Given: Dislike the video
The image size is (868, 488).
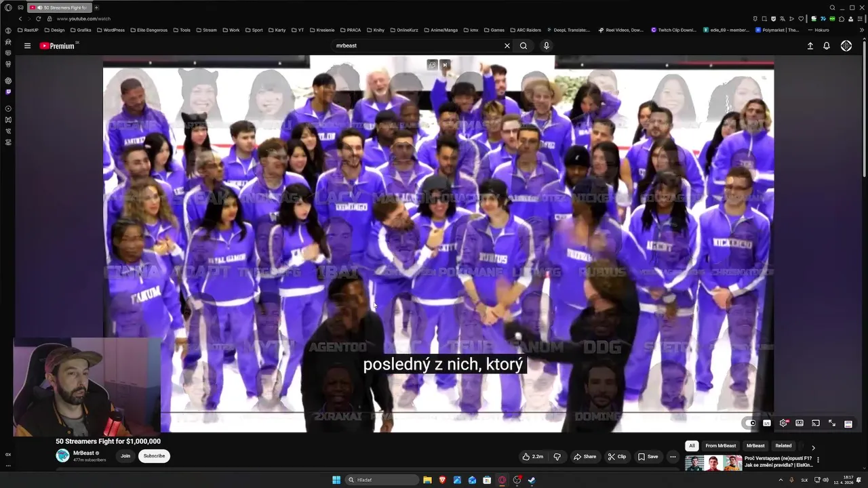Looking at the screenshot, I should pyautogui.click(x=557, y=457).
